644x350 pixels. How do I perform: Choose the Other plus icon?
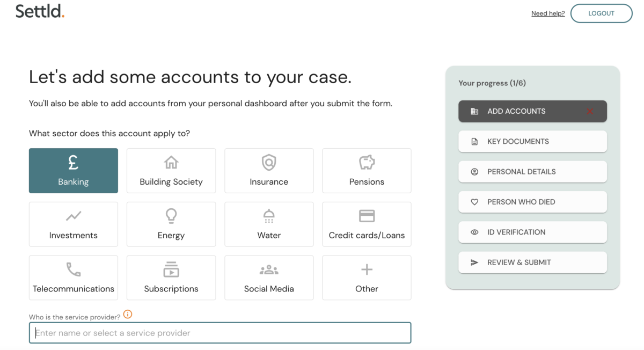(367, 269)
